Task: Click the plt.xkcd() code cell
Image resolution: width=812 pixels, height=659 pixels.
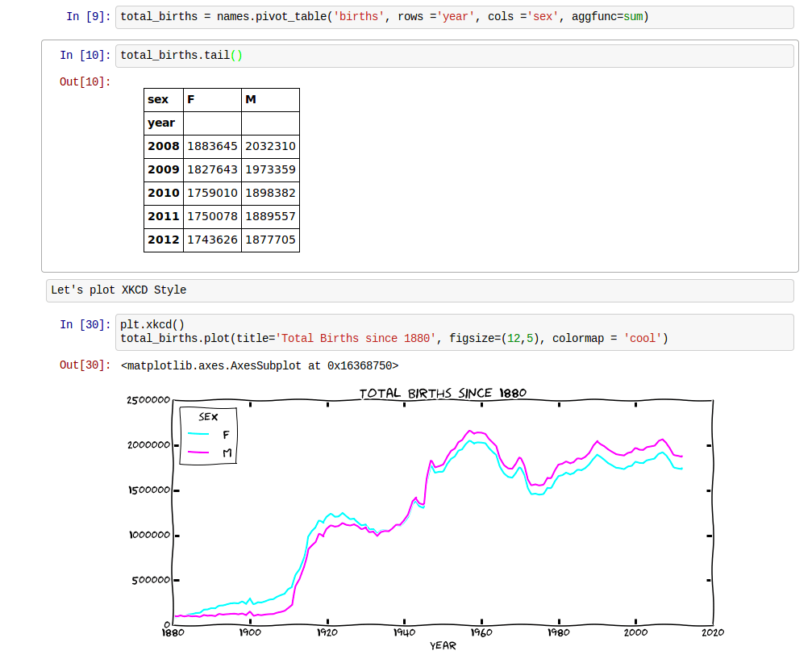Action: pos(454,332)
